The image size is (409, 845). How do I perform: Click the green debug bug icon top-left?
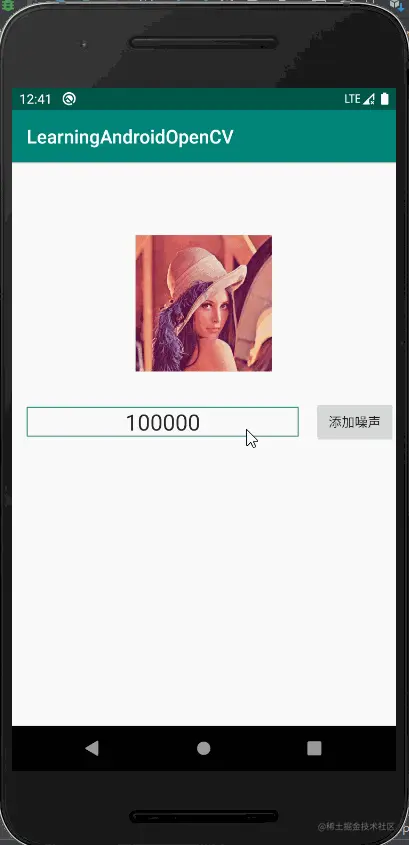point(8,6)
